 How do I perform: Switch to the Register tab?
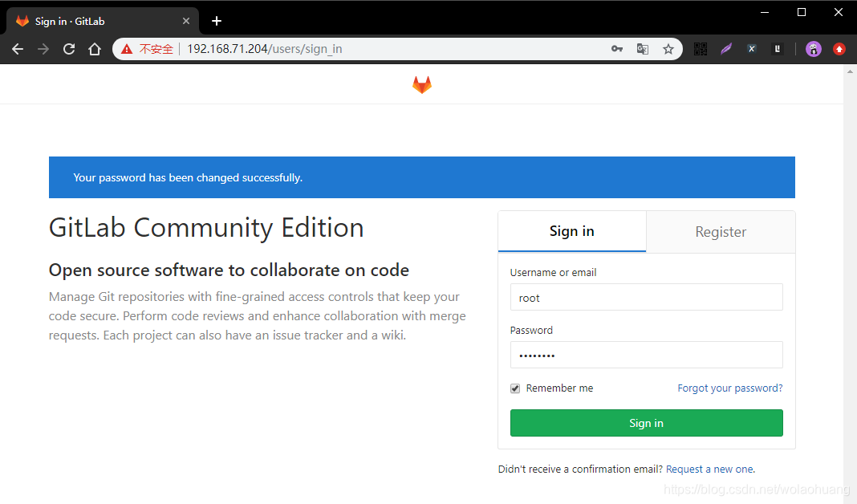[721, 232]
